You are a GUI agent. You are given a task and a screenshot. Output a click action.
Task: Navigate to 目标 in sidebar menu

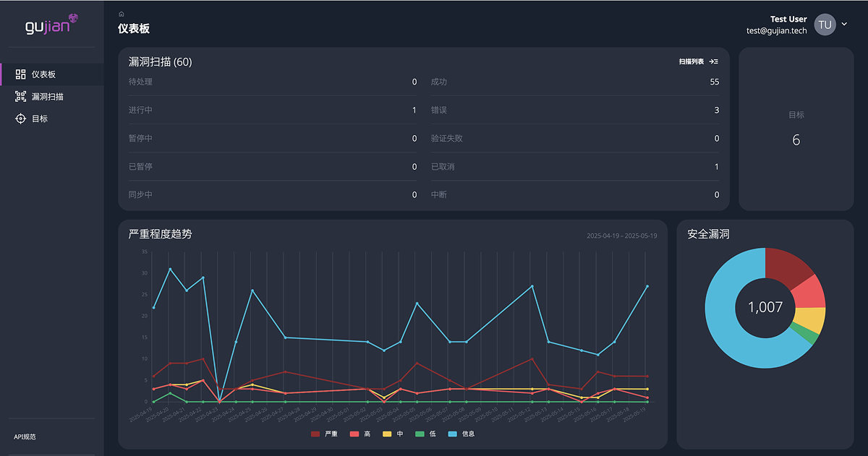click(38, 119)
